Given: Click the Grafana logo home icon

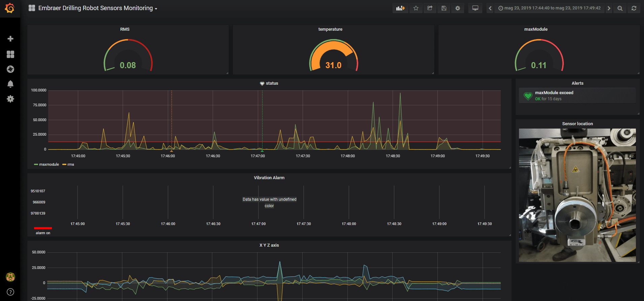Looking at the screenshot, I should (10, 8).
